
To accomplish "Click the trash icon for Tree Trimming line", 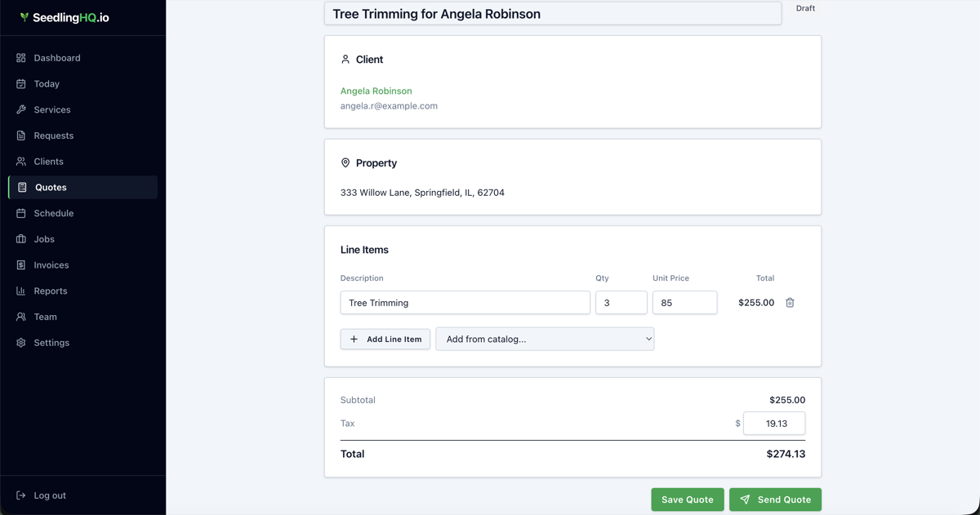I will 790,303.
